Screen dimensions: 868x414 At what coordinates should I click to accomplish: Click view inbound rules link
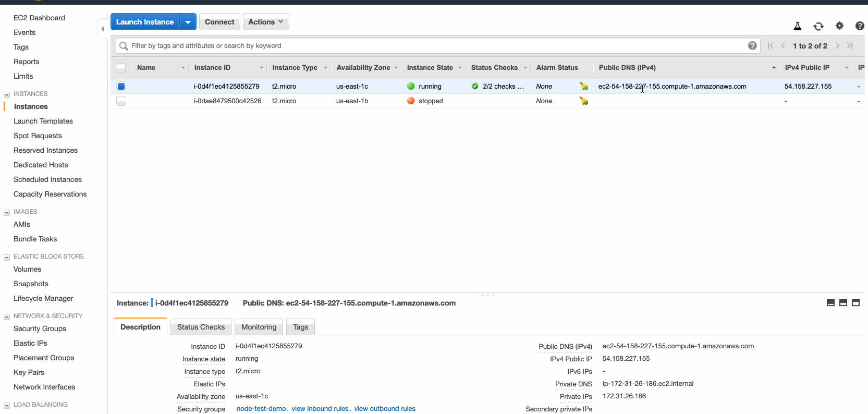point(320,409)
